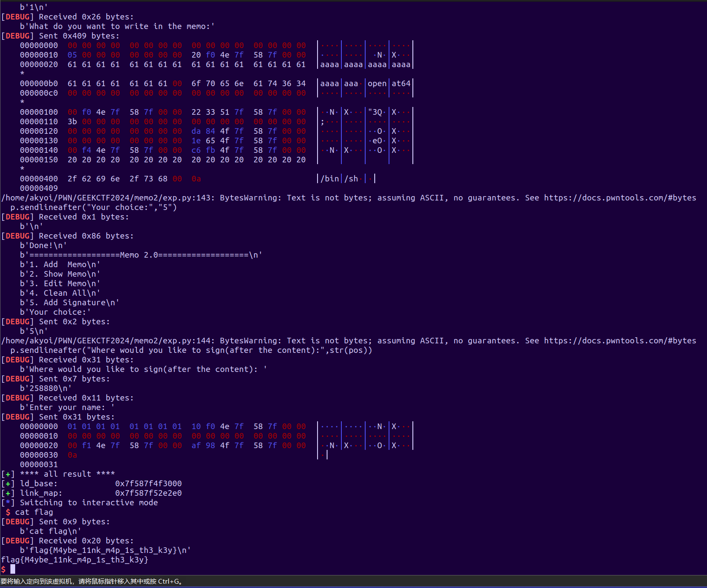Click the '5. Add Signature' menu line

coord(70,302)
